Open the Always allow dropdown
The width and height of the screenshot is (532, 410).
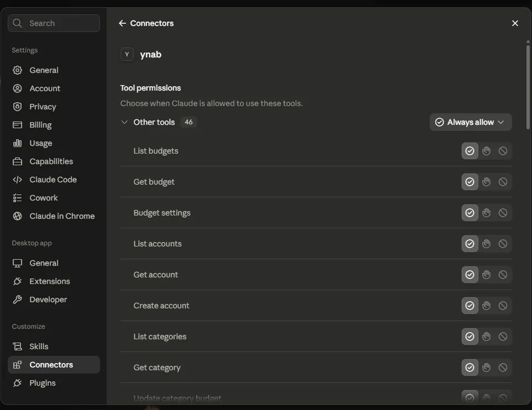point(470,122)
